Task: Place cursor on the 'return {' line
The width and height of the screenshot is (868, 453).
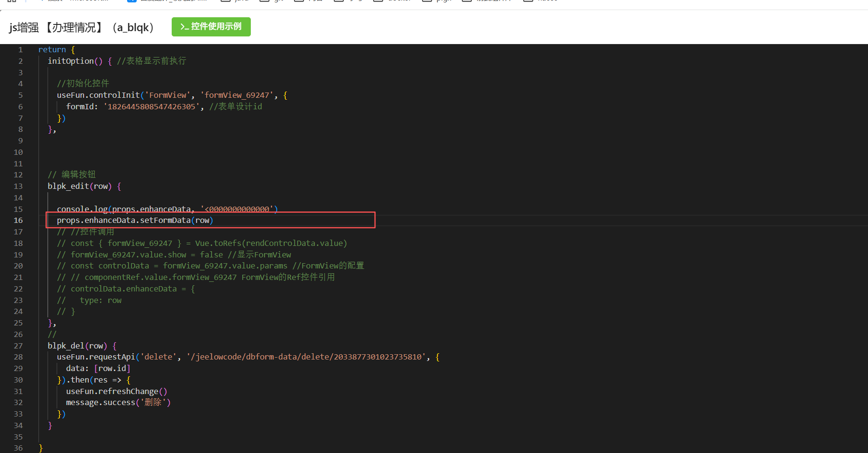Action: coord(56,50)
